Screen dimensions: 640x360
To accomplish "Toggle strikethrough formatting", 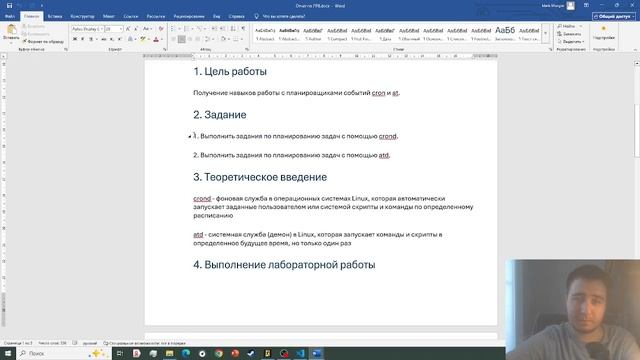I will click(x=104, y=39).
